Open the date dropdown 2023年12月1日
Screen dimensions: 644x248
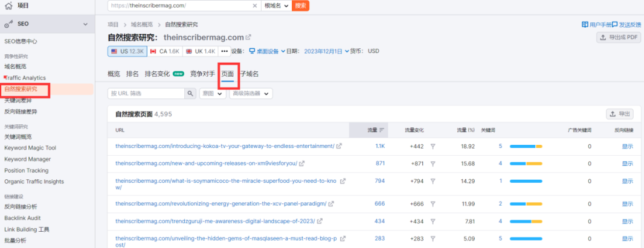point(326,51)
